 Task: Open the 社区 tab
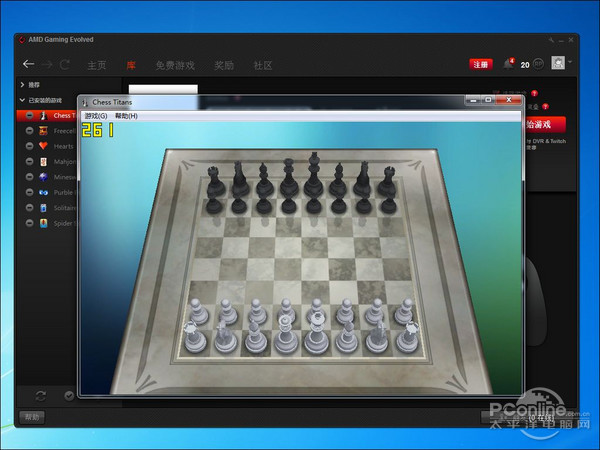coord(263,65)
